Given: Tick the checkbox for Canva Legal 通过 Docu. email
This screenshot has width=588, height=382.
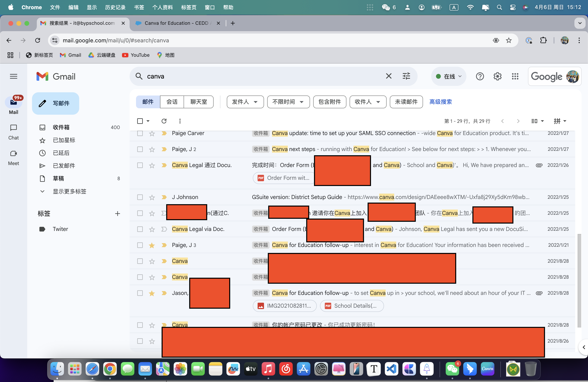Looking at the screenshot, I should (x=140, y=165).
